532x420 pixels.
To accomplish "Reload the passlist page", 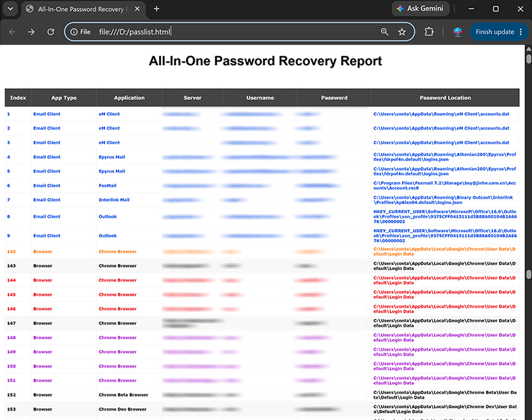I will coord(51,32).
